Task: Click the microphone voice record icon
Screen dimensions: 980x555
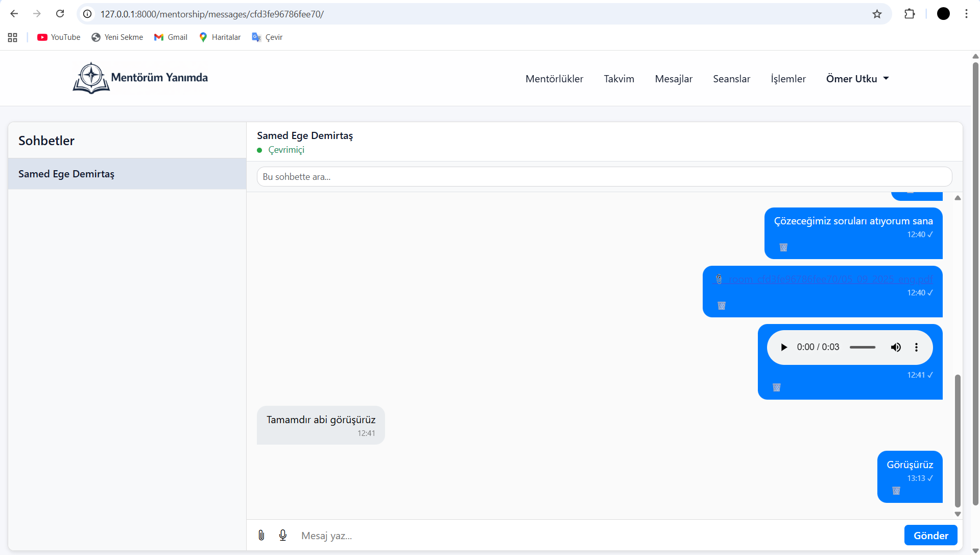Action: pos(283,535)
